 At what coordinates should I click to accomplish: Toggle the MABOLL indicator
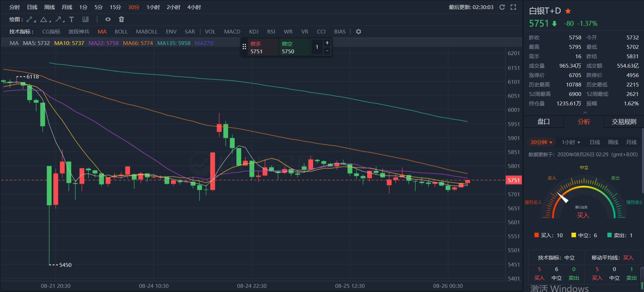147,31
